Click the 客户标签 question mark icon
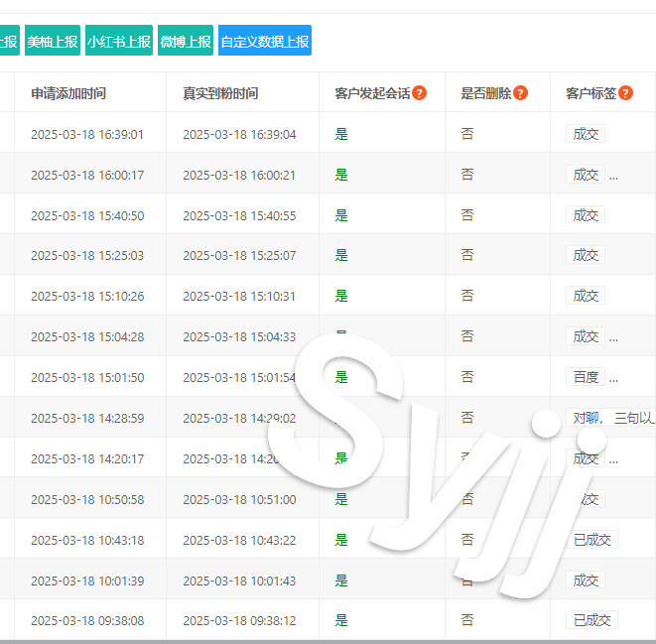Image resolution: width=656 pixels, height=644 pixels. click(625, 93)
